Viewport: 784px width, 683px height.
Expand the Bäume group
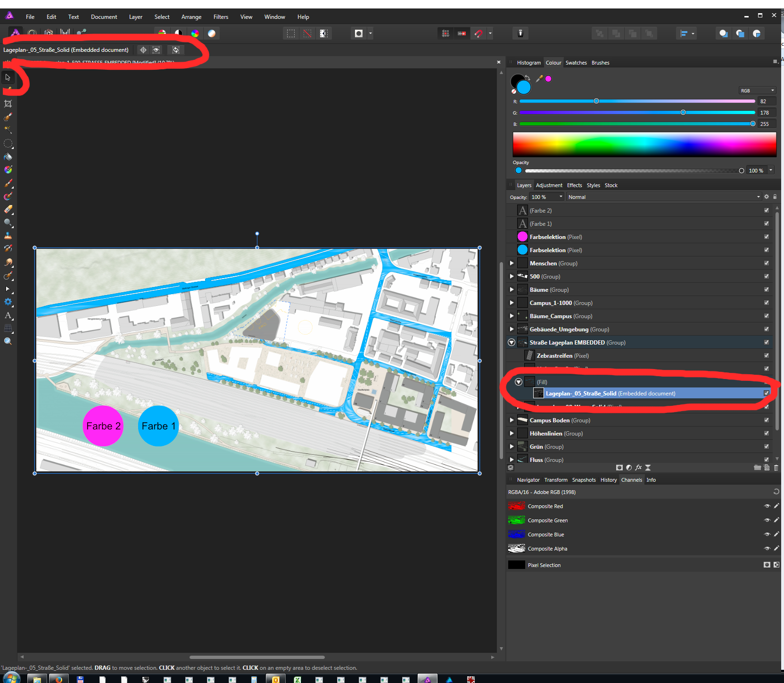point(512,290)
